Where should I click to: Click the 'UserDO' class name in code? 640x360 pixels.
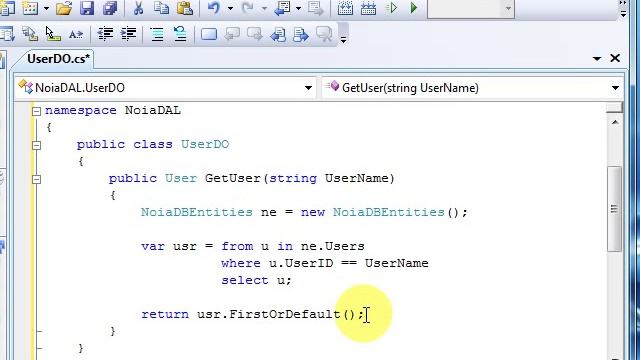[205, 144]
